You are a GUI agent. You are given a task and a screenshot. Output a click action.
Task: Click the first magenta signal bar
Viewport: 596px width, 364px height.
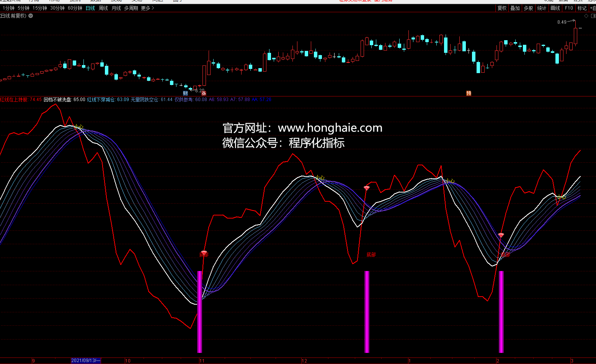(199, 311)
